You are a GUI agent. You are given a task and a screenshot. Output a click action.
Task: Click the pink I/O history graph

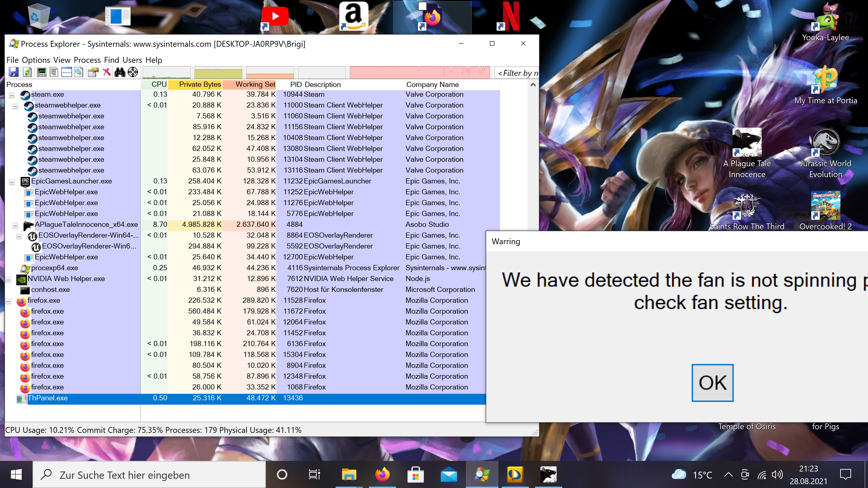coord(420,72)
